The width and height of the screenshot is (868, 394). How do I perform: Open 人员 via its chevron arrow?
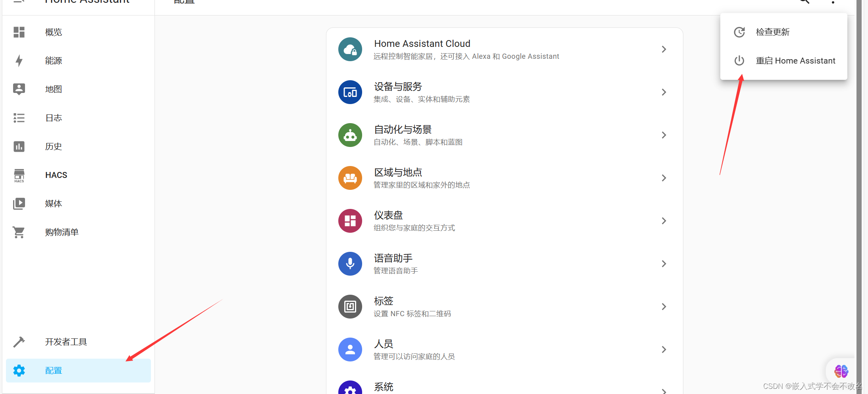click(x=664, y=350)
